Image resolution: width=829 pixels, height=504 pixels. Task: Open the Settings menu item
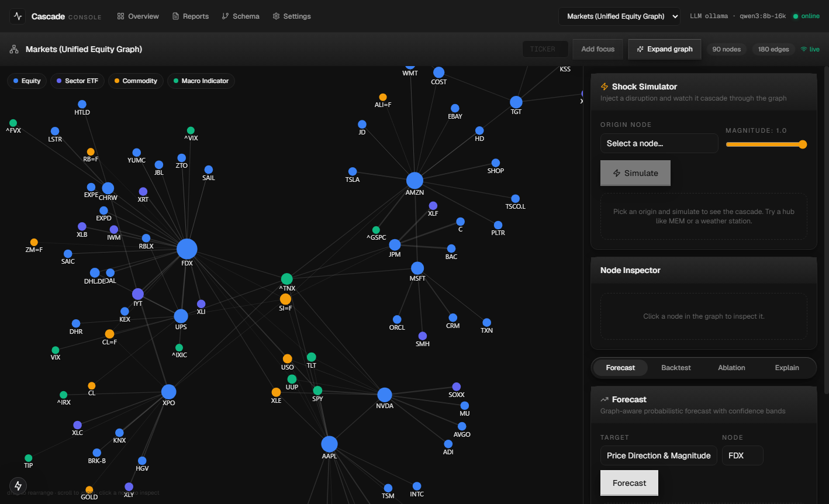click(x=292, y=16)
